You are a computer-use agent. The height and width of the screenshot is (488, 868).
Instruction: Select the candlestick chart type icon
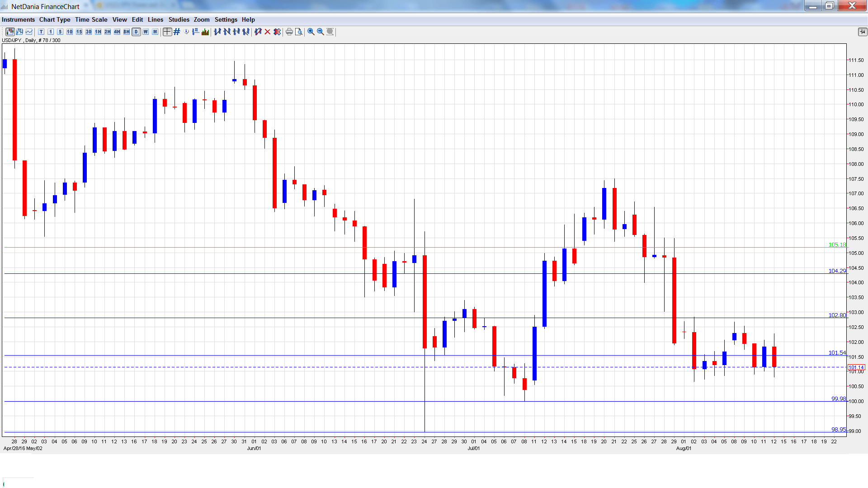click(x=9, y=32)
